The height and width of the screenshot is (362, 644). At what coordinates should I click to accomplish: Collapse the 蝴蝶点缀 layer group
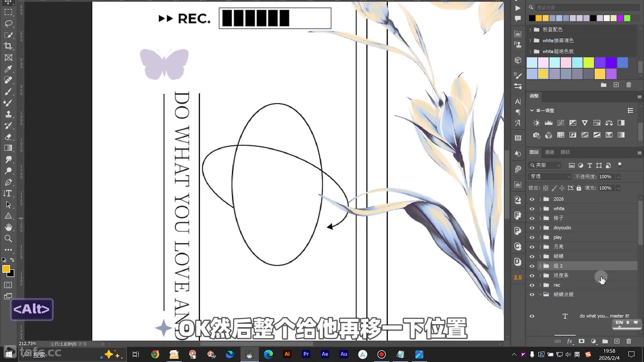pos(540,295)
